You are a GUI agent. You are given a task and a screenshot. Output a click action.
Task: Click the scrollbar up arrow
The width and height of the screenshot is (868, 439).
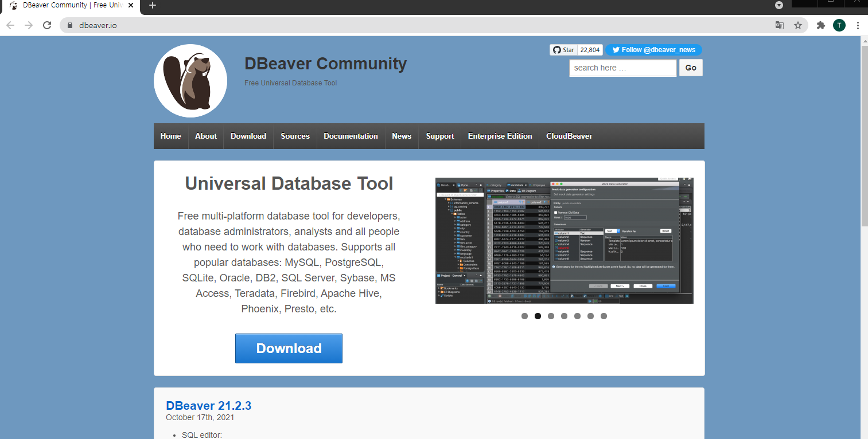[865, 41]
